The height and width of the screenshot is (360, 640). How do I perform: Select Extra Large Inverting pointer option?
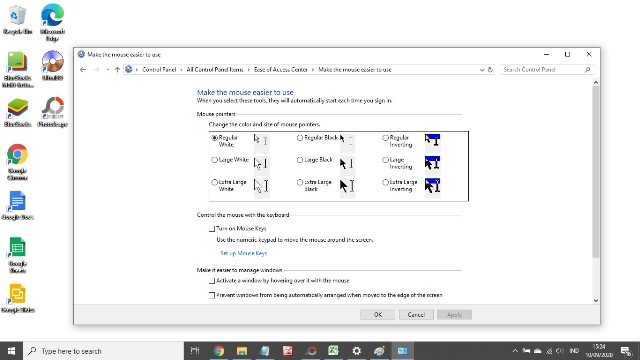(x=385, y=182)
